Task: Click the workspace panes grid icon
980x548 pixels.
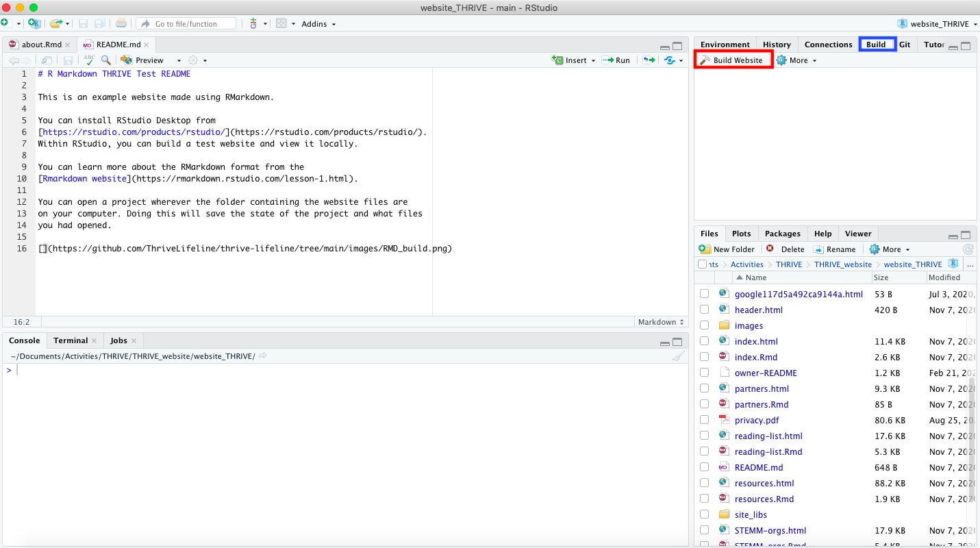Action: (x=281, y=23)
